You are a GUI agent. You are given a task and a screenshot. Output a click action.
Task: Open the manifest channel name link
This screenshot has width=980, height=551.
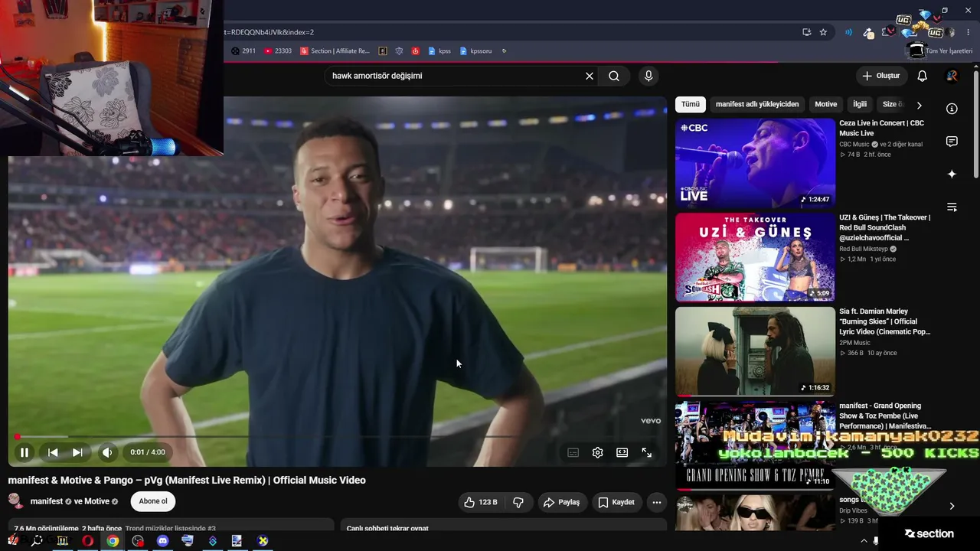click(x=47, y=501)
